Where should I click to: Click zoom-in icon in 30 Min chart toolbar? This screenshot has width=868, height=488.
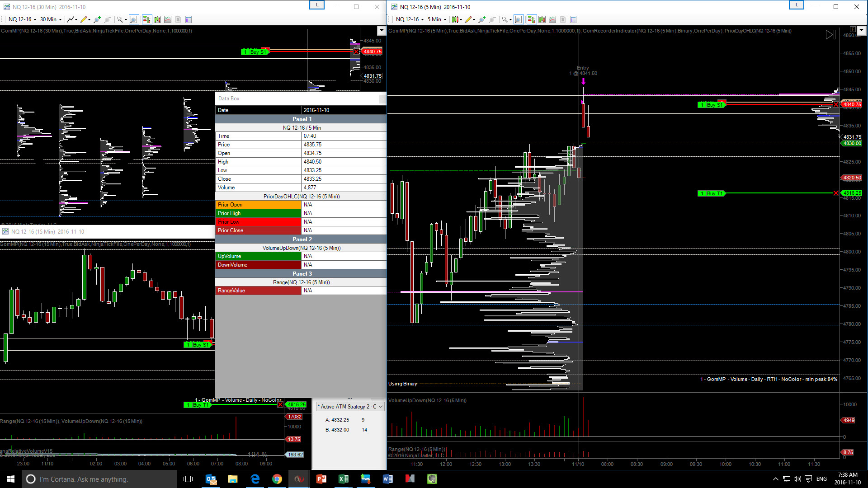(x=97, y=19)
